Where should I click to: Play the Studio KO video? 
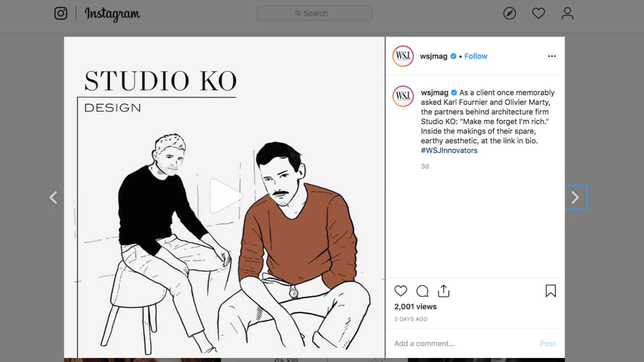pyautogui.click(x=225, y=196)
